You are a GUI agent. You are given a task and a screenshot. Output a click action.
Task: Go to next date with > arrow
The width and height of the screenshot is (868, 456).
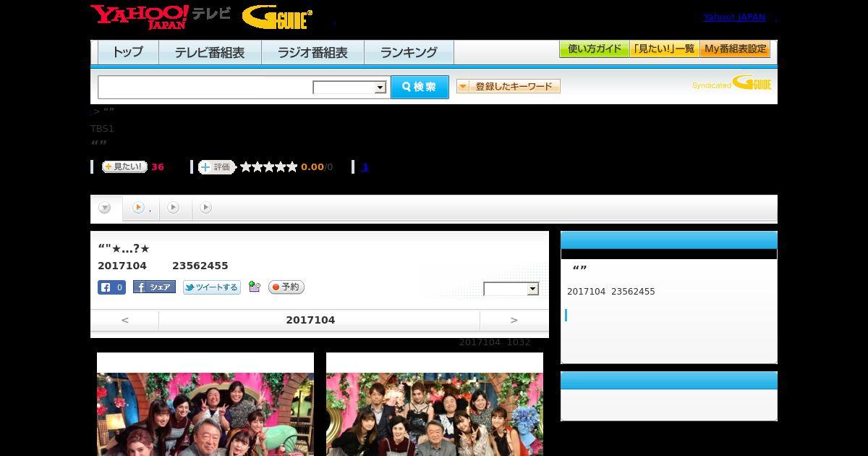pos(514,320)
